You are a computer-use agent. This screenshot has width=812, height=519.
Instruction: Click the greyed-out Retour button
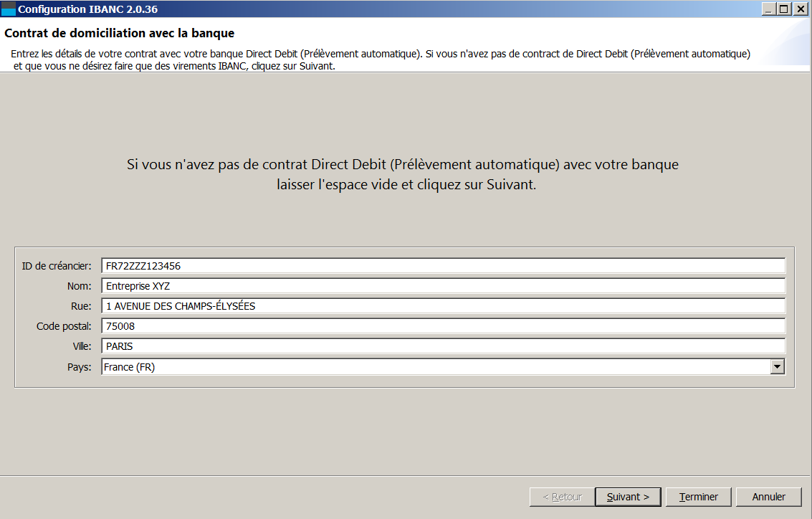coord(562,497)
